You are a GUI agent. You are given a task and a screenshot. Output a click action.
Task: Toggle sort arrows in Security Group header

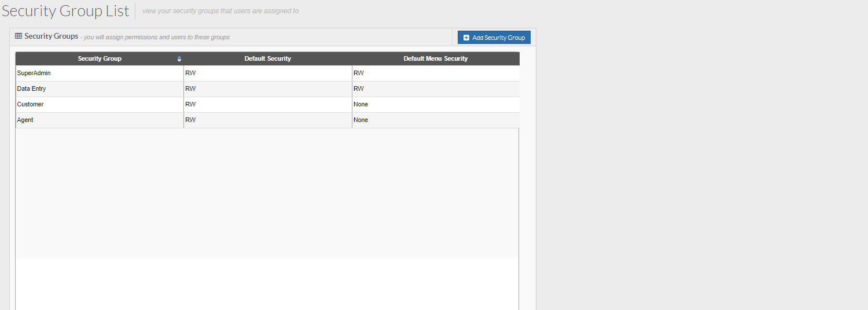tap(179, 59)
